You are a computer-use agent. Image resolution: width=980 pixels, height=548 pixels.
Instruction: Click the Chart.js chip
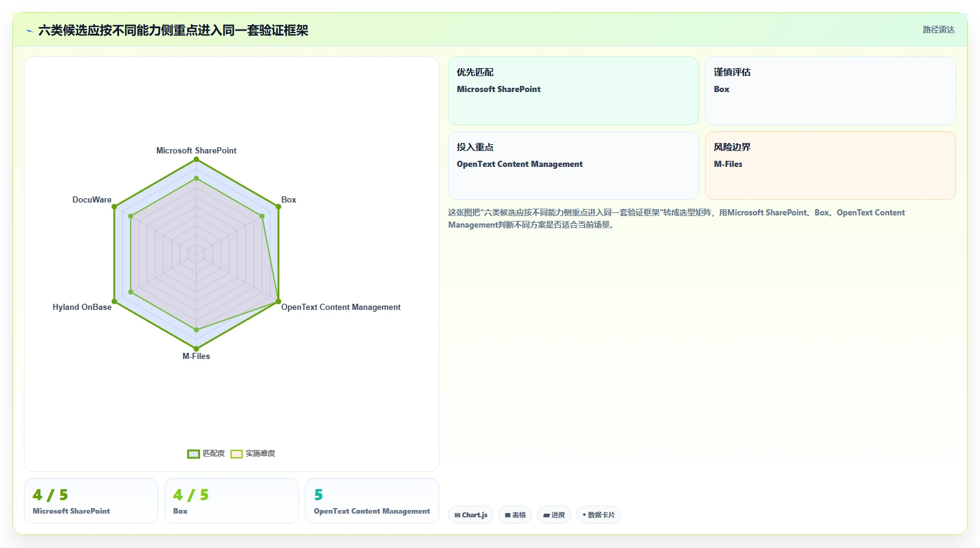point(471,515)
